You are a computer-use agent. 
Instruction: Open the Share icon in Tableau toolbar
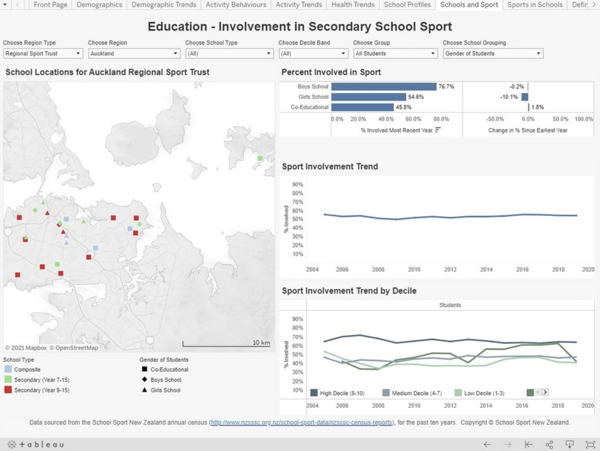(550, 444)
